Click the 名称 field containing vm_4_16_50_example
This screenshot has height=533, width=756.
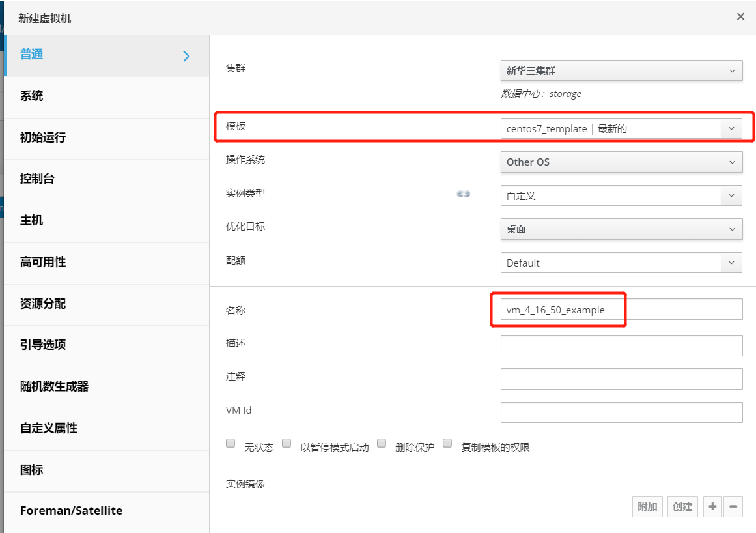621,310
